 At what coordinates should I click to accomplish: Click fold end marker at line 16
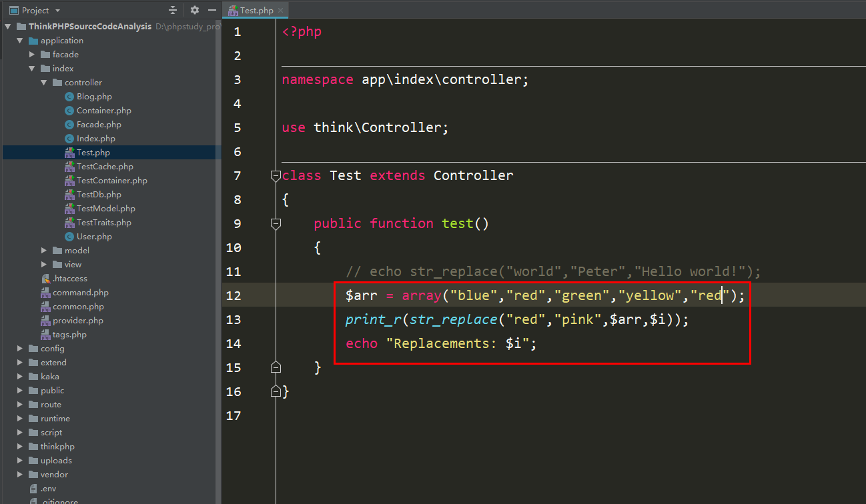coord(276,391)
